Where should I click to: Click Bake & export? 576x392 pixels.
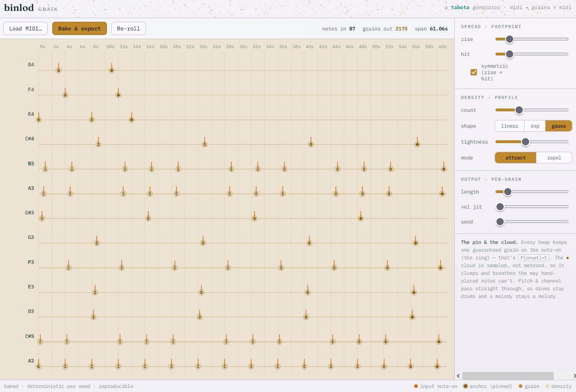click(x=80, y=29)
